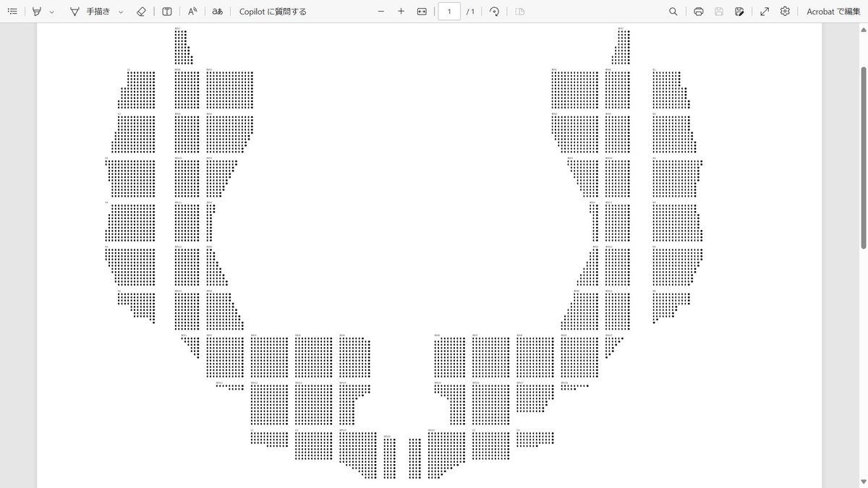Click the vertical scrollbar thumb
Viewport: 868px width, 488px height.
[863, 158]
